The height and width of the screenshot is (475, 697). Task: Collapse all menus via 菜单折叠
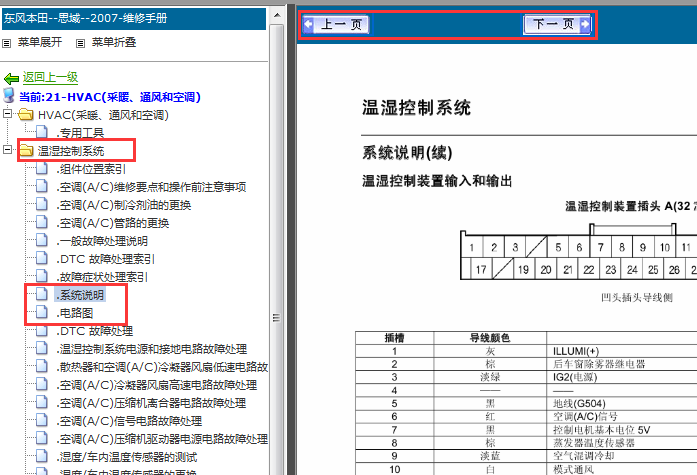(x=114, y=42)
